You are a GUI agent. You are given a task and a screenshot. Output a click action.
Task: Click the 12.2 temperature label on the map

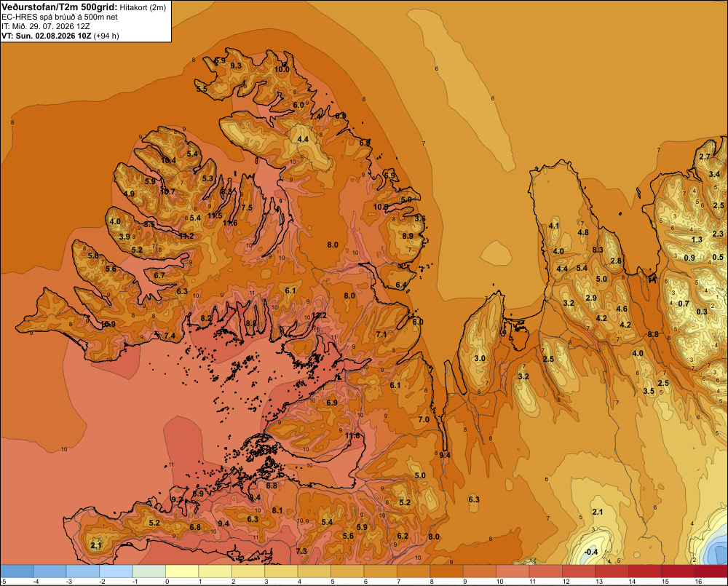[x=319, y=315]
